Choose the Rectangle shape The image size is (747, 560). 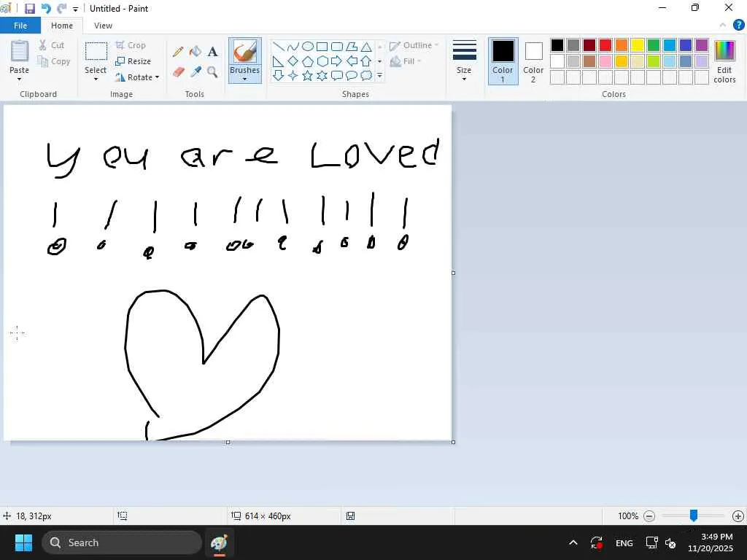(x=322, y=47)
